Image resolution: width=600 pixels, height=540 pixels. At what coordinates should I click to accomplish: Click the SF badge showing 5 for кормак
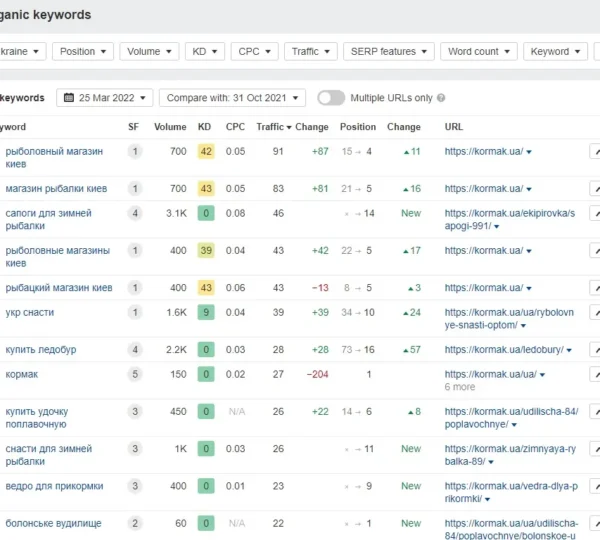[x=134, y=374]
